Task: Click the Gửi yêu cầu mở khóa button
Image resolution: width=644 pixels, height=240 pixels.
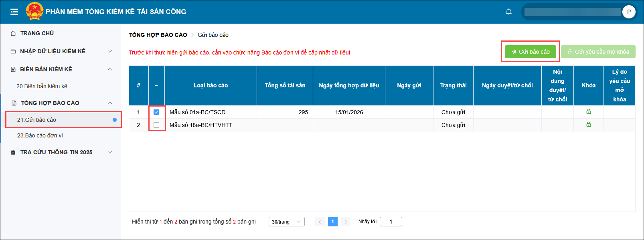Action: (x=598, y=52)
